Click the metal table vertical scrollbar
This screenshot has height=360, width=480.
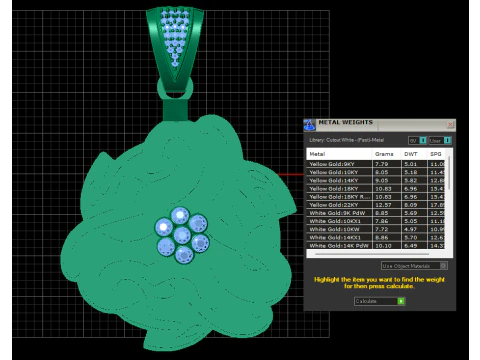[x=450, y=173]
